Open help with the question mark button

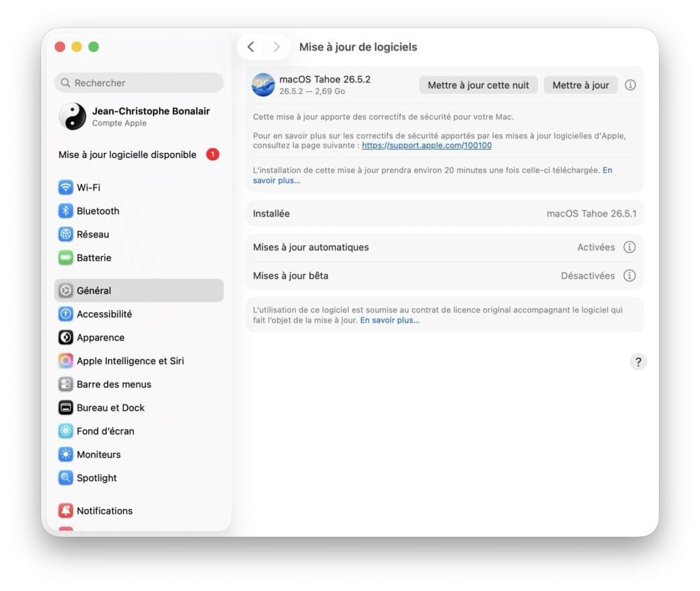(638, 361)
